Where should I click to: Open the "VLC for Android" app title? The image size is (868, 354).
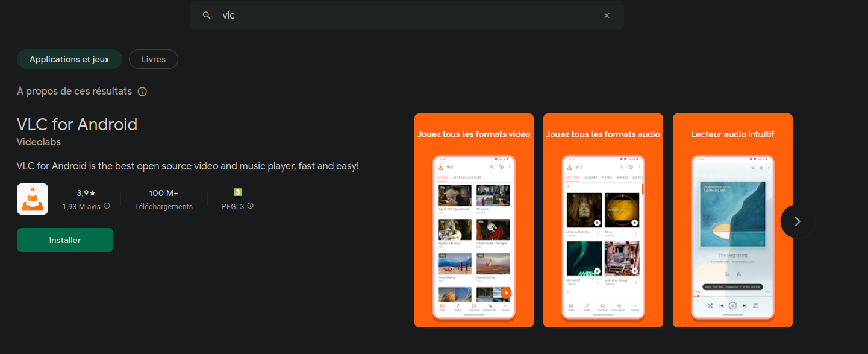coord(77,124)
